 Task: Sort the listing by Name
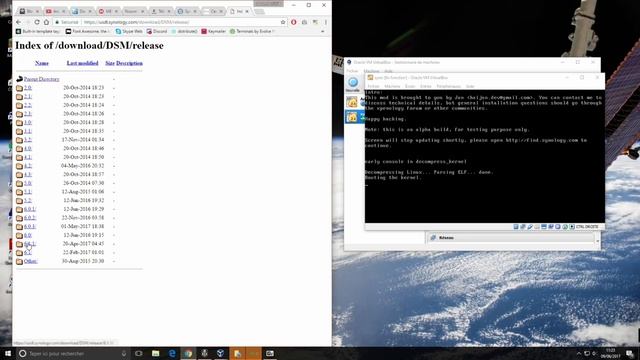42,63
